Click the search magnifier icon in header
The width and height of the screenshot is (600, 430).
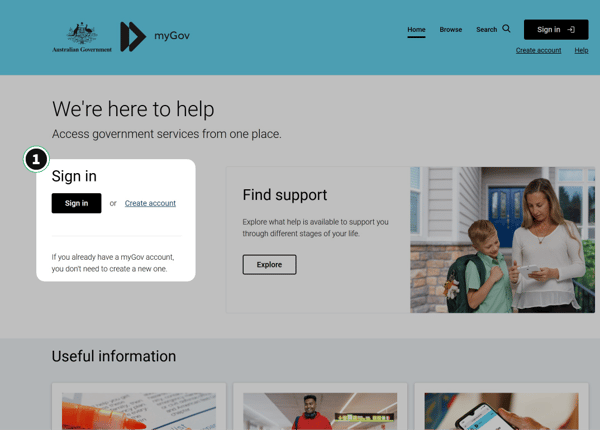coord(506,29)
